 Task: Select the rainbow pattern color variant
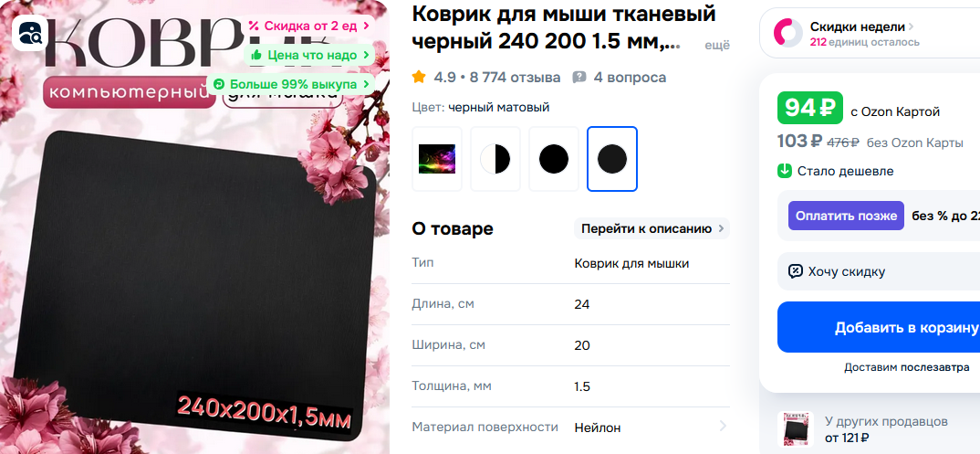pyautogui.click(x=437, y=159)
